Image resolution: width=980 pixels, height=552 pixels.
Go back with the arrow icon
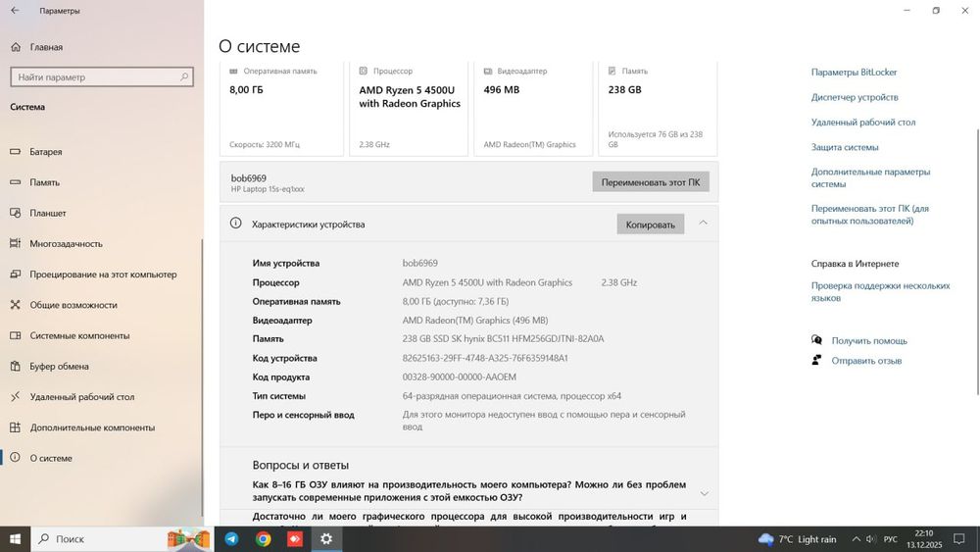point(15,11)
